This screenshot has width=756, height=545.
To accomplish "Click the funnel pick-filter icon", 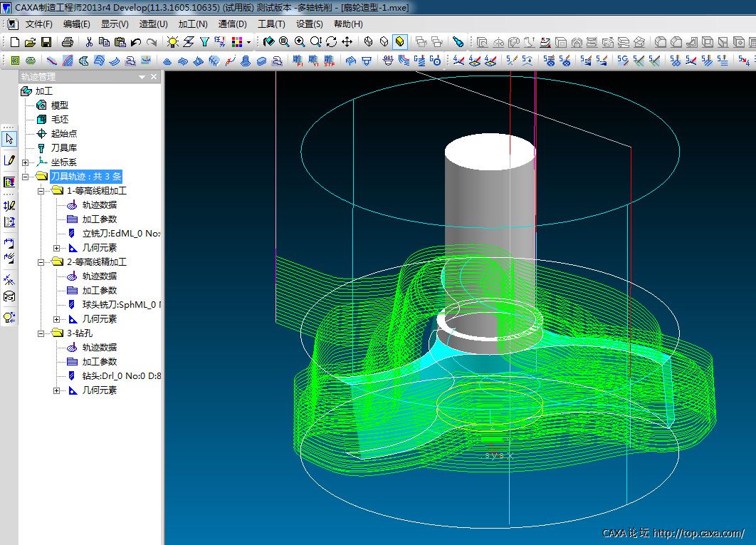I will tap(204, 42).
